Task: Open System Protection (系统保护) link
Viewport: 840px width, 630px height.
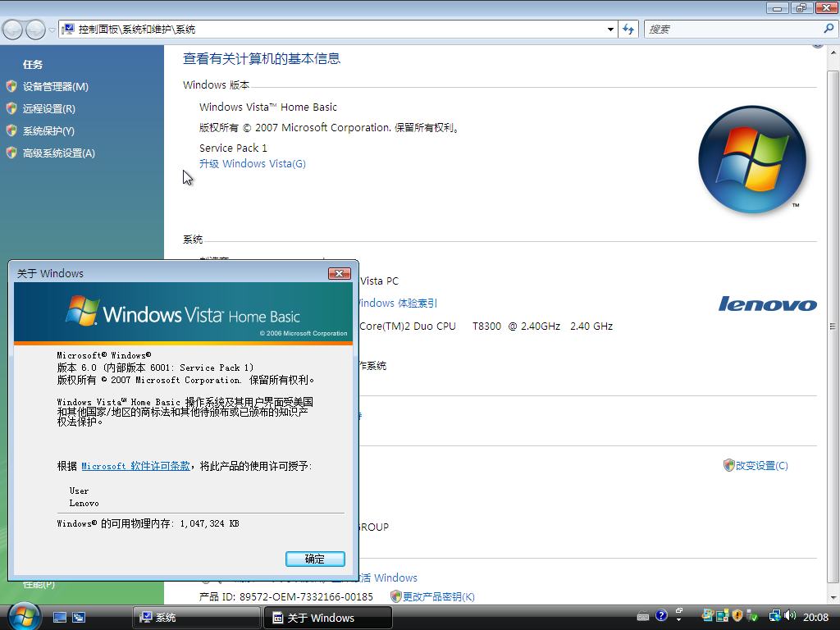Action: (48, 130)
